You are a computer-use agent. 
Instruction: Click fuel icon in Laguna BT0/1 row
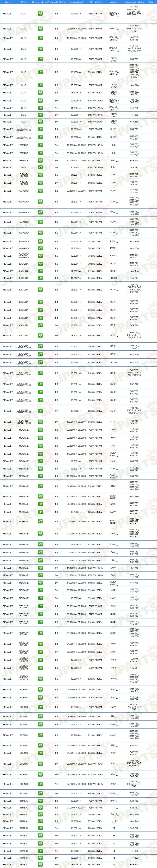point(40,278)
